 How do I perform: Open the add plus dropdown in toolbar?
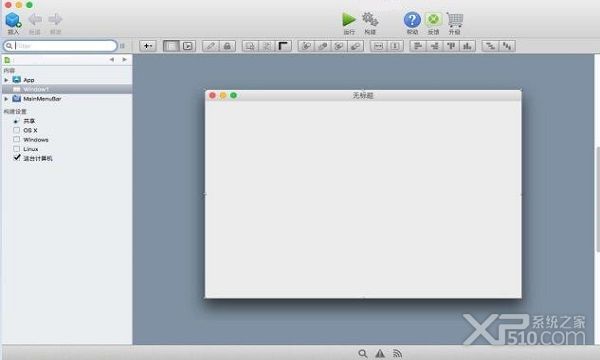click(148, 46)
